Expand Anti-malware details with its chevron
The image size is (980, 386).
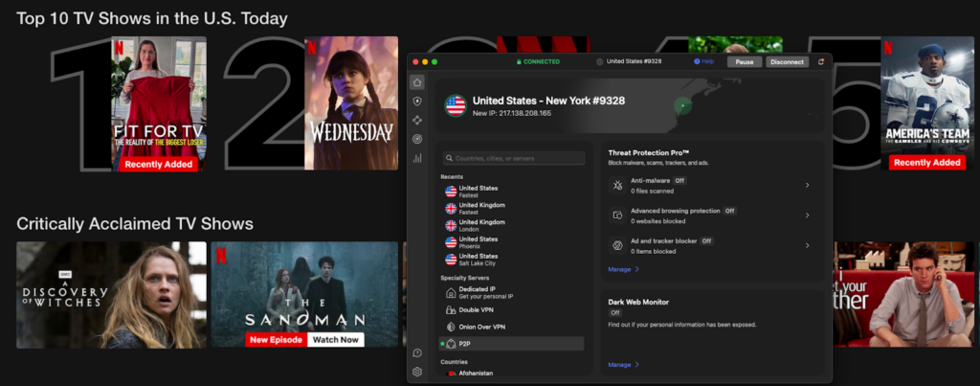808,185
